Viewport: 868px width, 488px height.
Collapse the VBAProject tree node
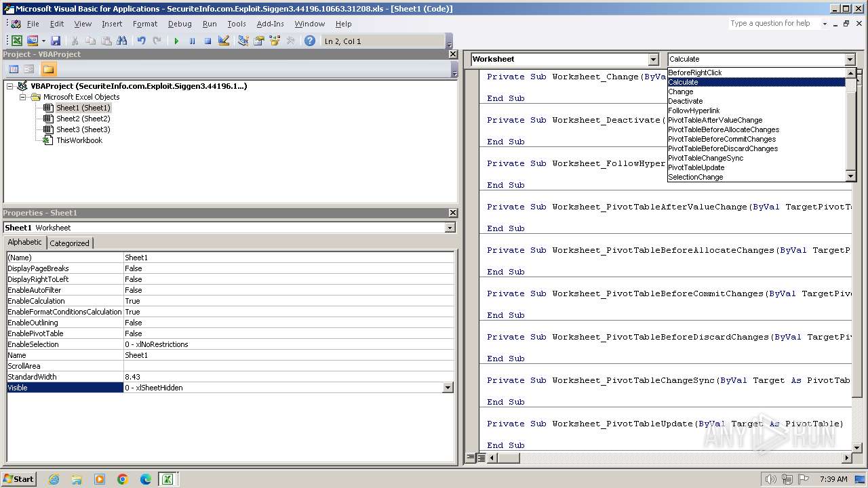pyautogui.click(x=10, y=86)
